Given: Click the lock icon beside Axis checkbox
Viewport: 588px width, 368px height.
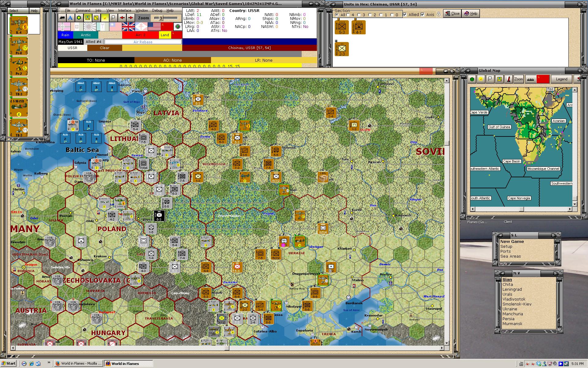Looking at the screenshot, I should tap(439, 14).
